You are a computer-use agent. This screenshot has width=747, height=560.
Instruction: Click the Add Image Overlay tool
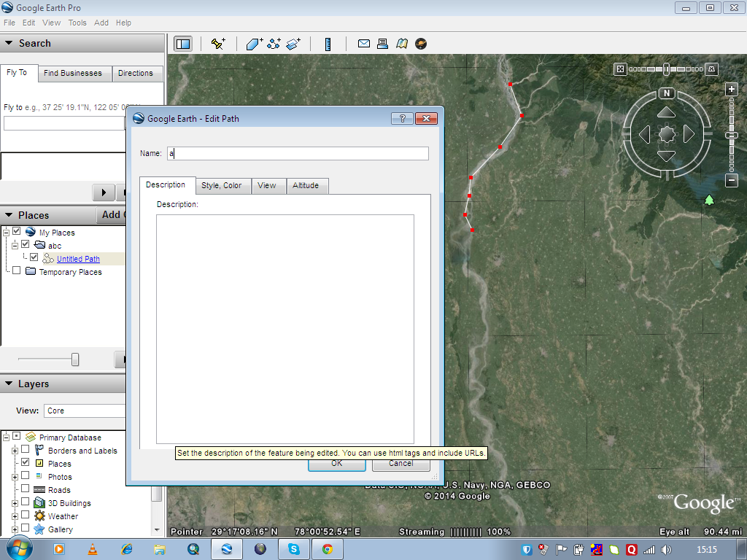tap(293, 44)
